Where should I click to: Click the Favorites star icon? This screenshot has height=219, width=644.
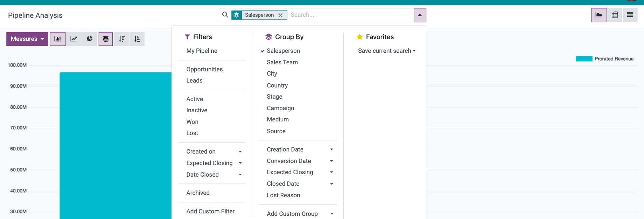pos(359,37)
